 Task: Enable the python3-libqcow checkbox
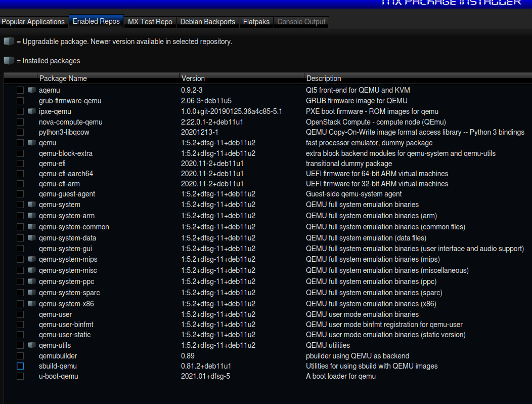click(20, 132)
